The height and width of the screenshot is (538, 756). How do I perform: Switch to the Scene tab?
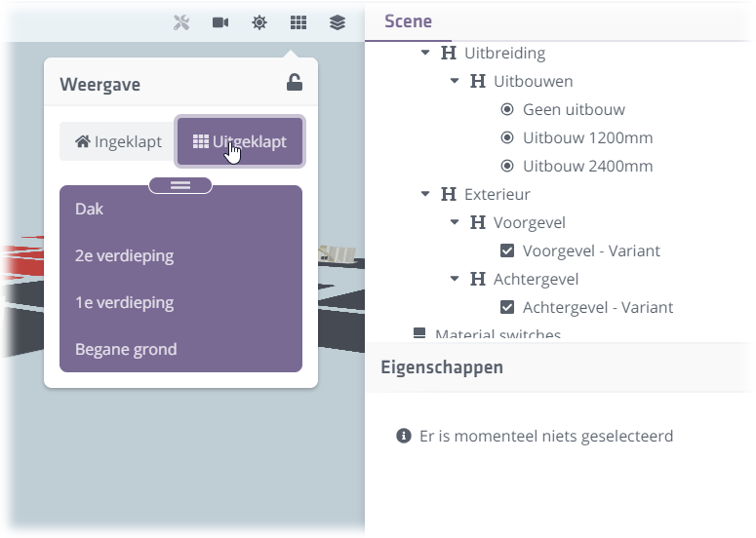point(408,21)
